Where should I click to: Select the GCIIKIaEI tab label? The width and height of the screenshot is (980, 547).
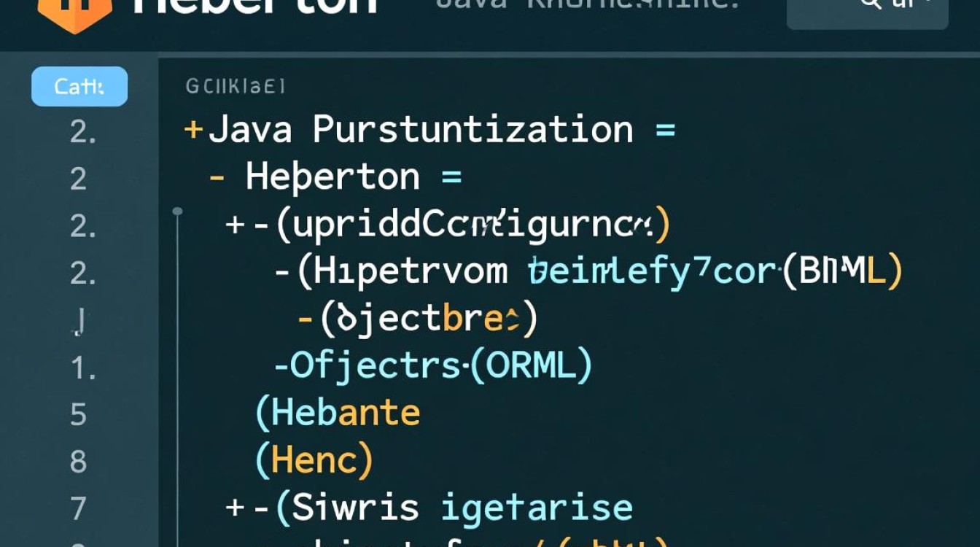coord(235,87)
